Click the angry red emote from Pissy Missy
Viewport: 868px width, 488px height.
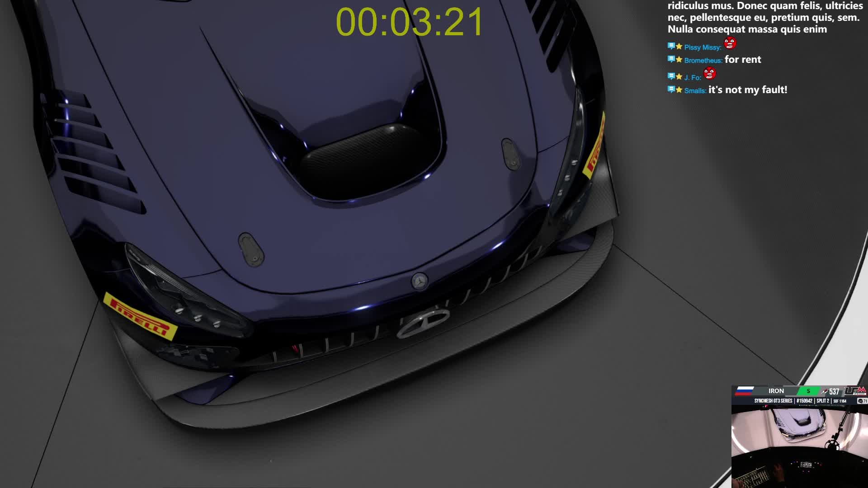coord(730,43)
